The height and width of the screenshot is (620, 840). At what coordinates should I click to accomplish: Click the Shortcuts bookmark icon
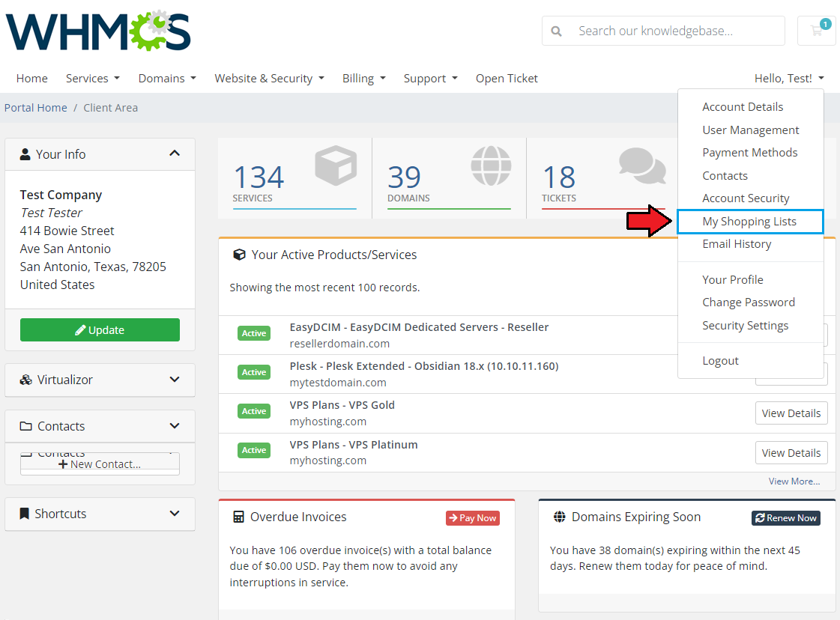(24, 514)
